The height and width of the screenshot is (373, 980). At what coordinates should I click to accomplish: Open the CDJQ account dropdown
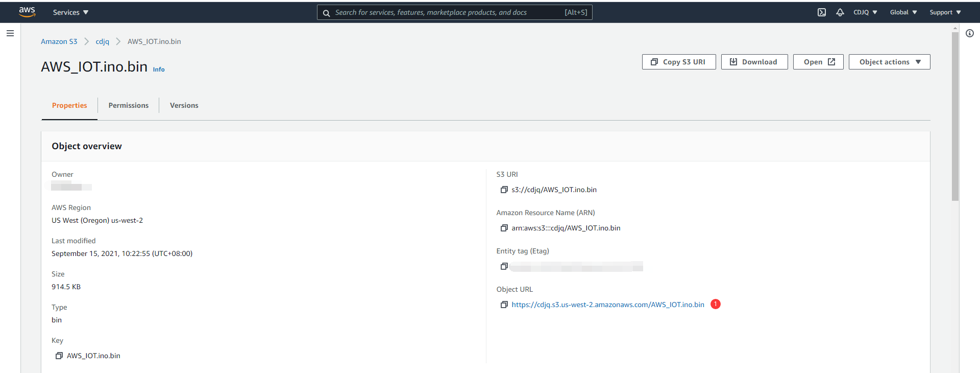click(x=865, y=12)
